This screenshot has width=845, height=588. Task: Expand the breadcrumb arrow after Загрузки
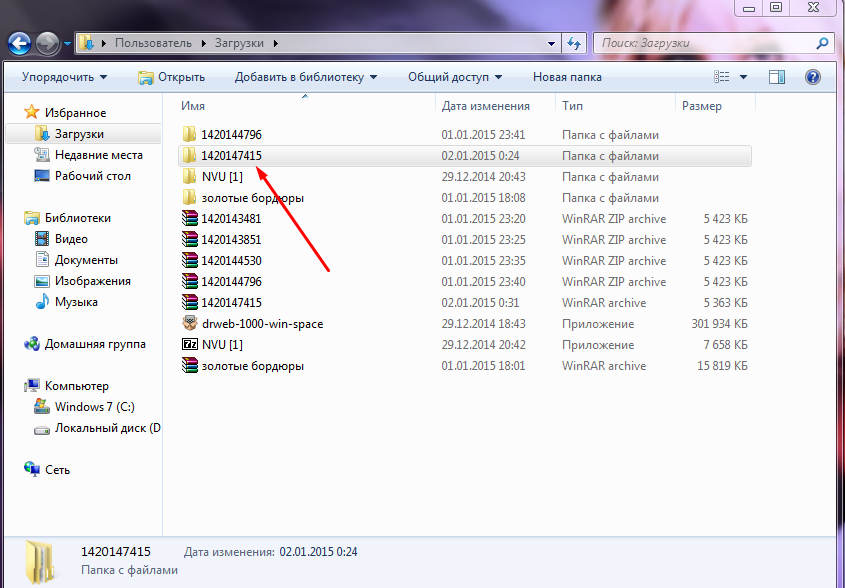tap(275, 43)
